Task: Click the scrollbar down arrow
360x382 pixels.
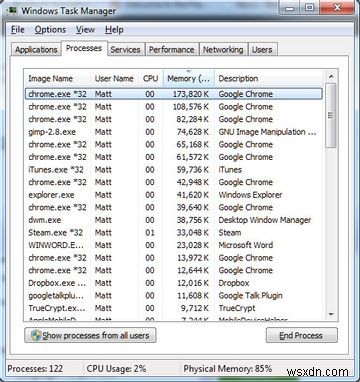Action: (x=331, y=314)
